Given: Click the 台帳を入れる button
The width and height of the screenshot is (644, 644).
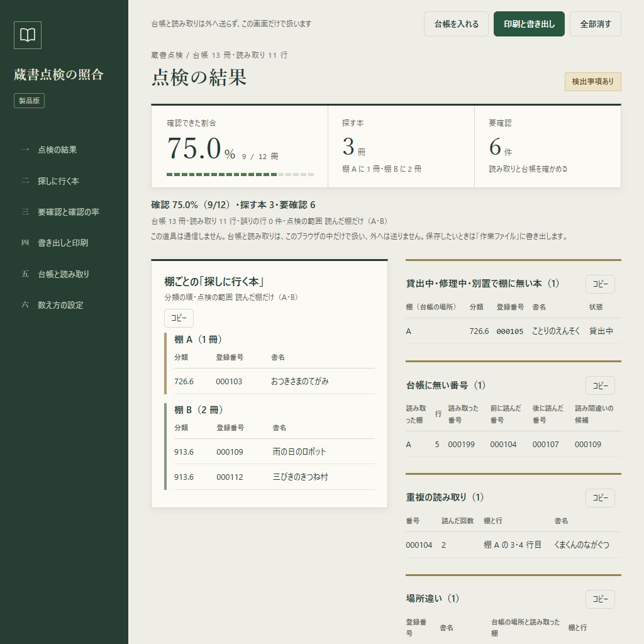Looking at the screenshot, I should [457, 25].
